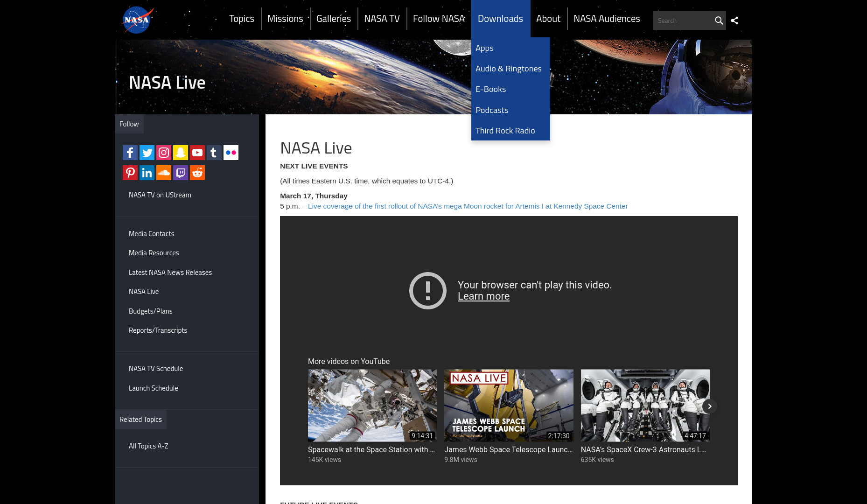Open the Galleries menu
This screenshot has height=504, width=867.
tap(334, 19)
